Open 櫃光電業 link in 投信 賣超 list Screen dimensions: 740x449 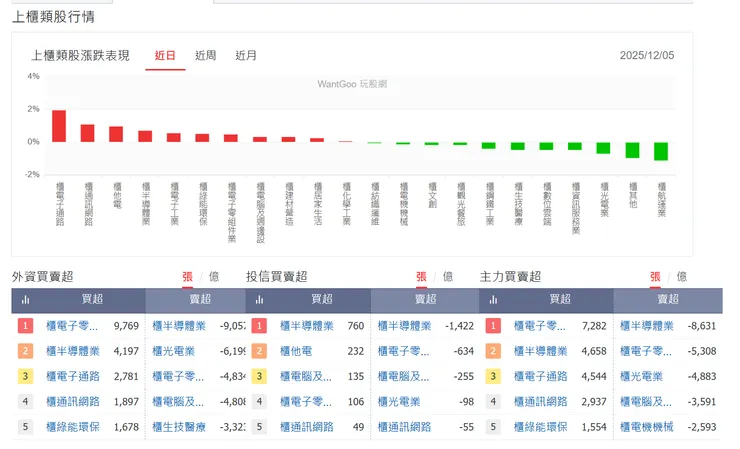[x=399, y=401]
